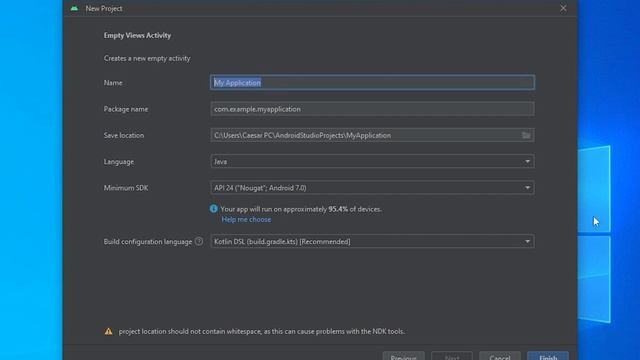Click the yellow warning triangle icon
The height and width of the screenshot is (360, 640).
click(x=108, y=331)
